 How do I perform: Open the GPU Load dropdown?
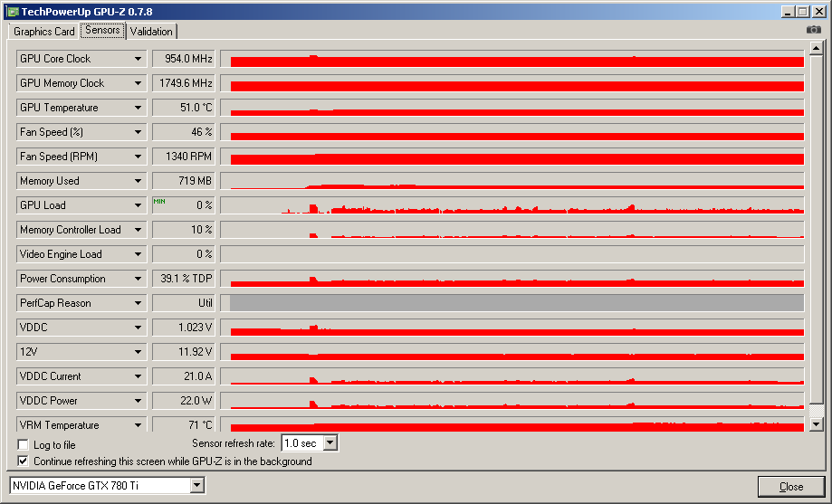coord(138,205)
